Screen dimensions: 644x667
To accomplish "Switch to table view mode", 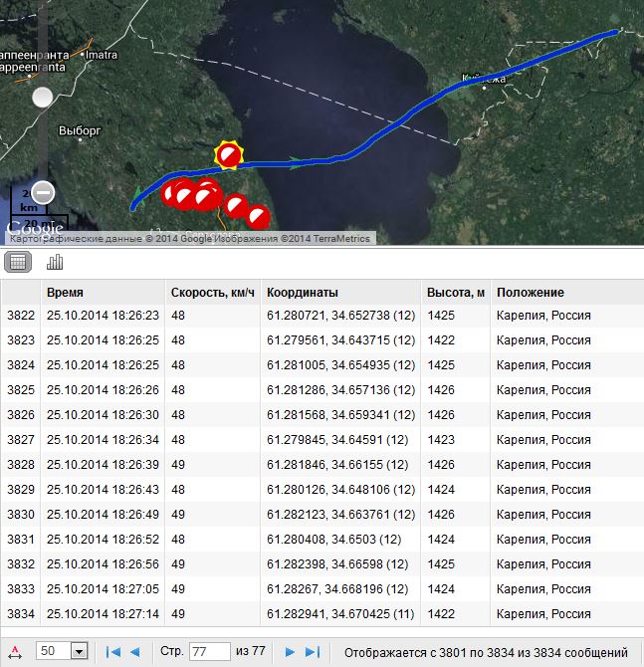I will point(18,262).
